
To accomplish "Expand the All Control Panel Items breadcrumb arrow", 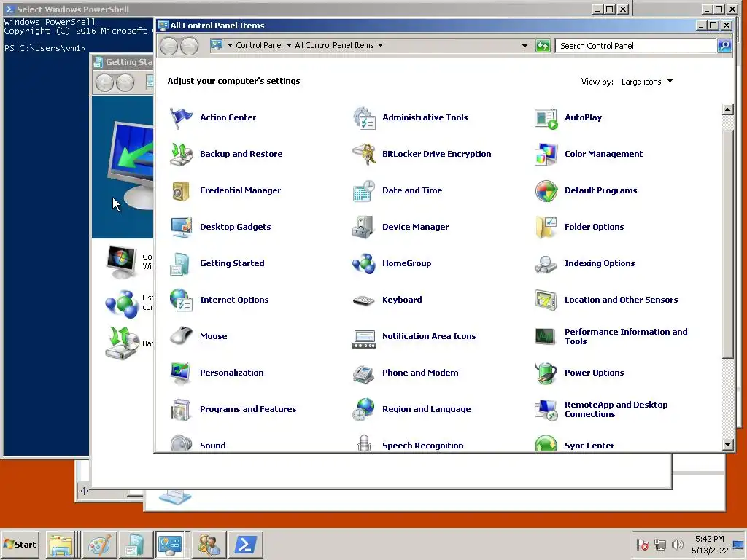I will tap(380, 45).
